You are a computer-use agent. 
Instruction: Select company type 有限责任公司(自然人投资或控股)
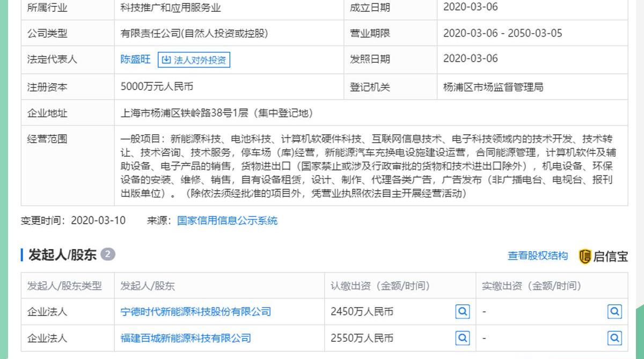[x=194, y=33]
